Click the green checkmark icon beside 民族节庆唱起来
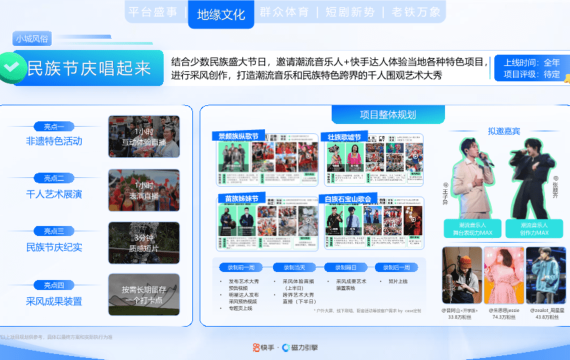The width and height of the screenshot is (570, 360). tap(12, 68)
